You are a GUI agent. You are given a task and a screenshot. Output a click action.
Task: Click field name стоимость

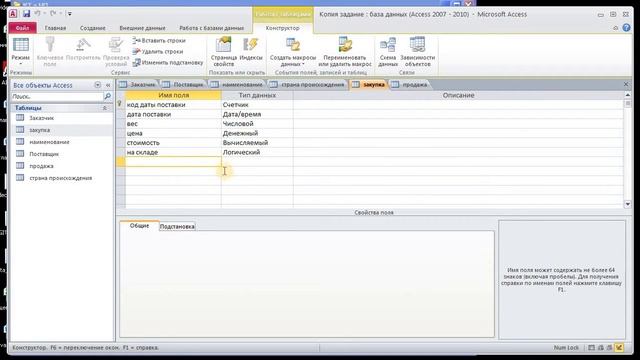point(173,142)
